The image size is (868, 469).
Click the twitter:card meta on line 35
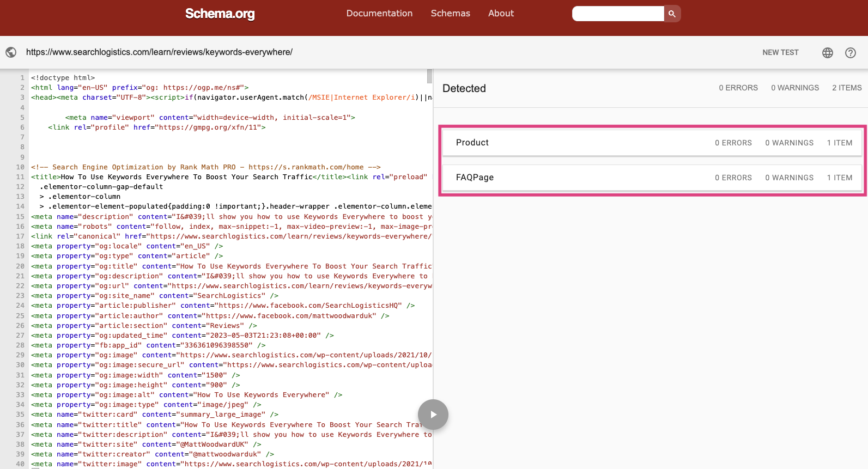pyautogui.click(x=155, y=415)
